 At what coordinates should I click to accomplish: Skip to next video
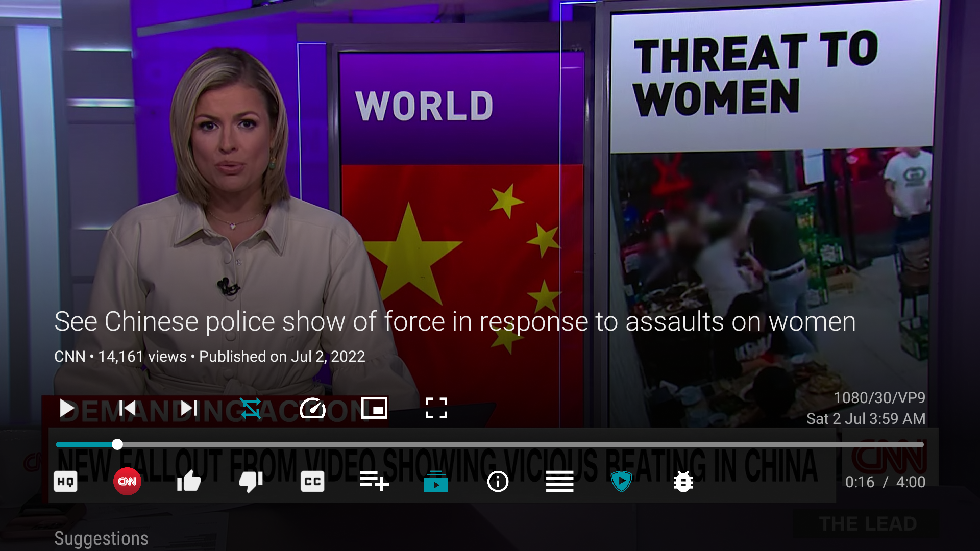pyautogui.click(x=189, y=408)
